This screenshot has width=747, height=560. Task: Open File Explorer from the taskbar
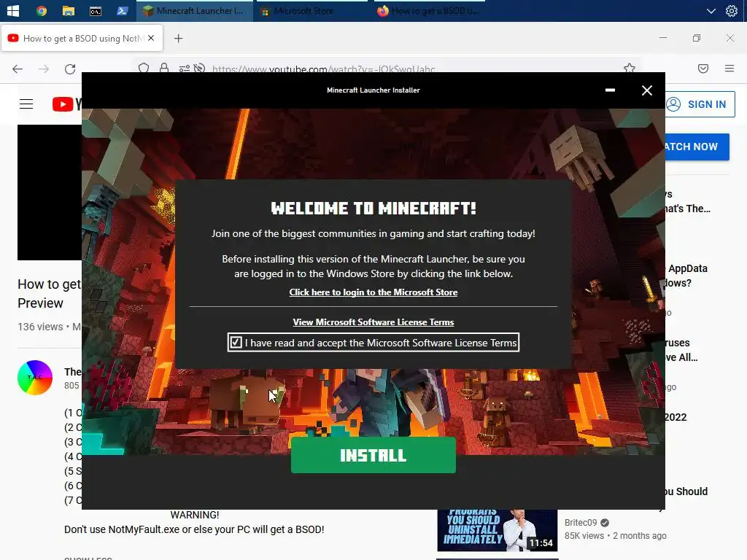(x=68, y=10)
